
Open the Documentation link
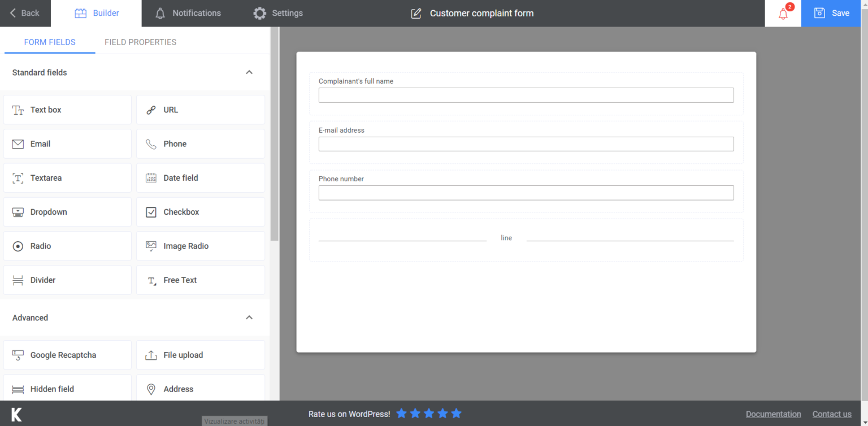tap(773, 414)
